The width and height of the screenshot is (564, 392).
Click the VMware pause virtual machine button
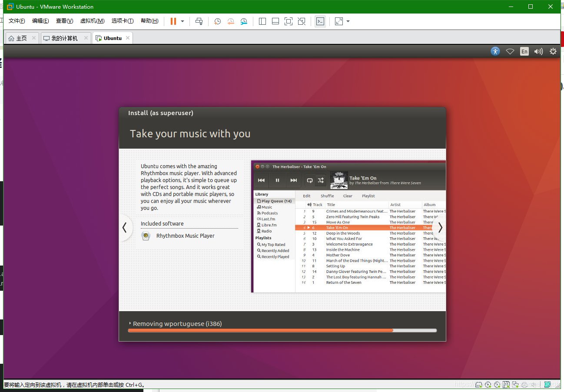[x=173, y=21]
